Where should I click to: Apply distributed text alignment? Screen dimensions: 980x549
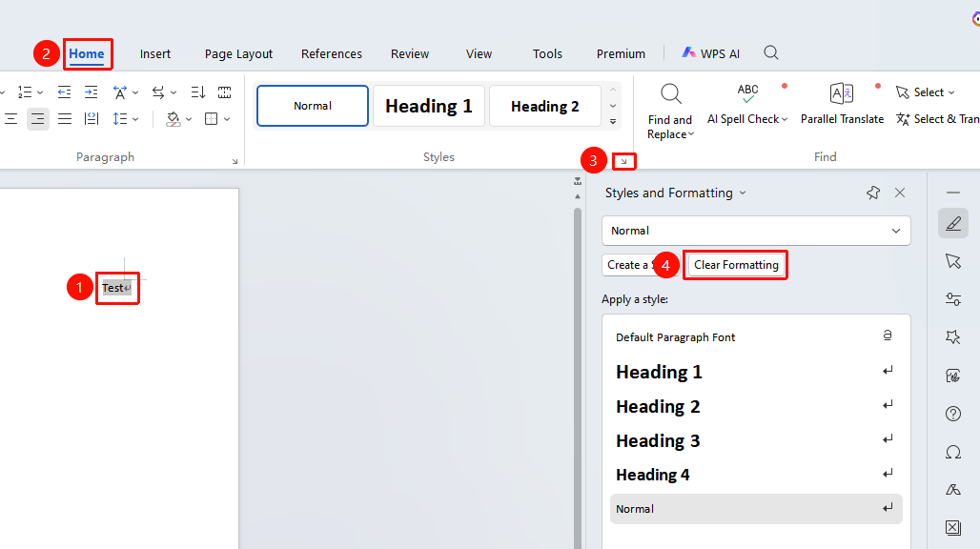(92, 119)
